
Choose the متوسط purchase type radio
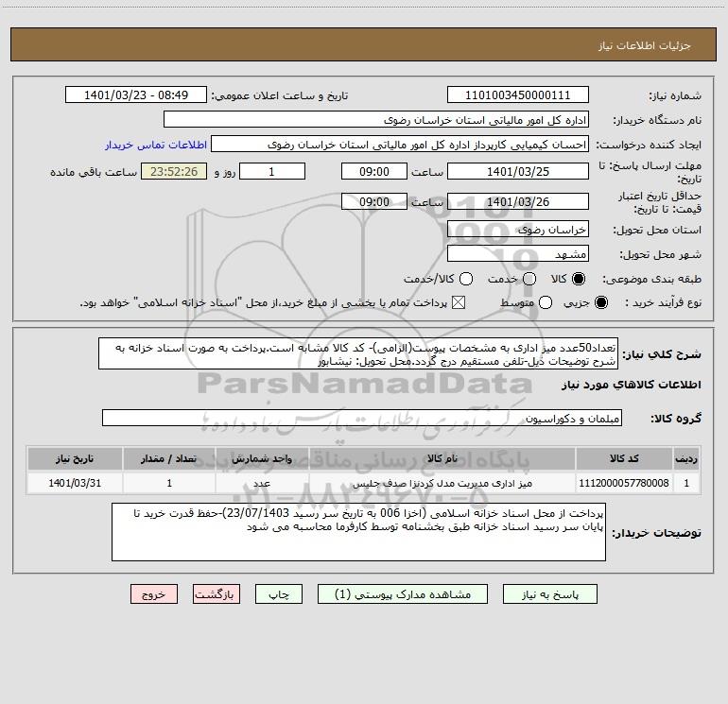546,302
